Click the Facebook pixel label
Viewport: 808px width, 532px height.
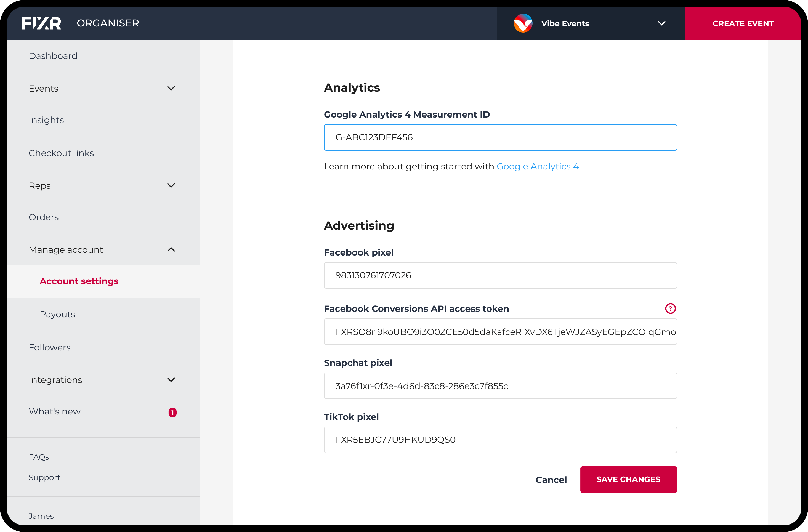358,252
